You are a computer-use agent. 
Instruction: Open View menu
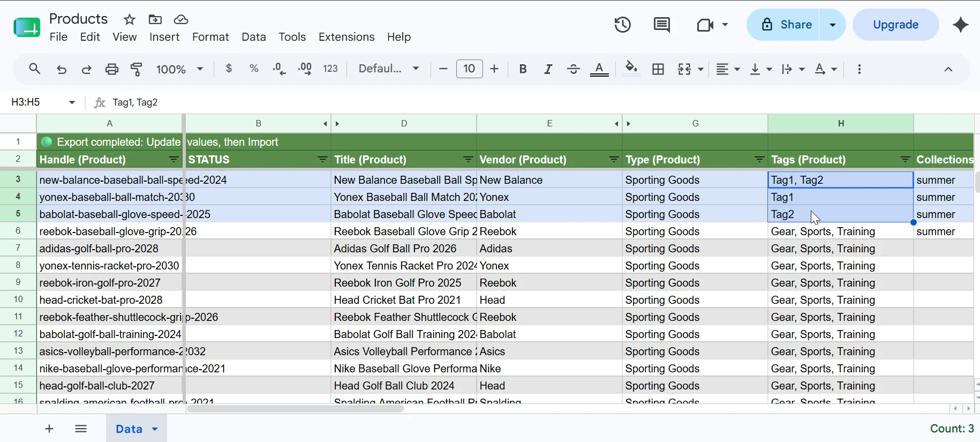[125, 37]
